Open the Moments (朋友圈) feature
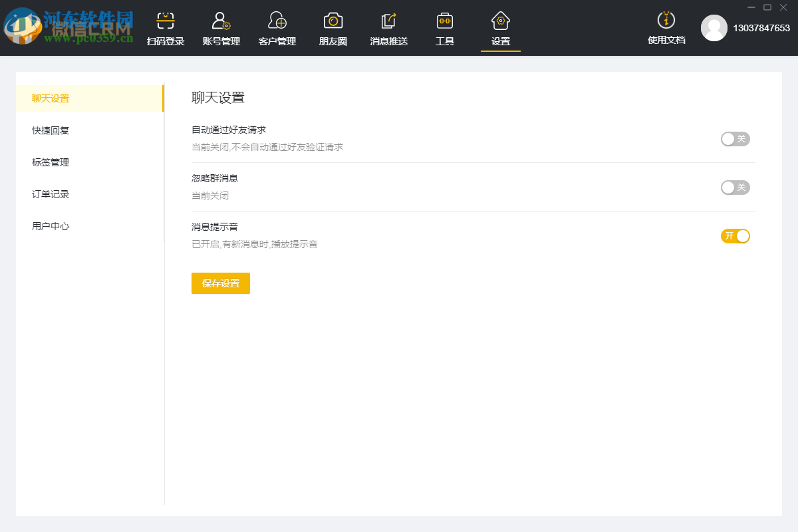798x532 pixels. 332,28
